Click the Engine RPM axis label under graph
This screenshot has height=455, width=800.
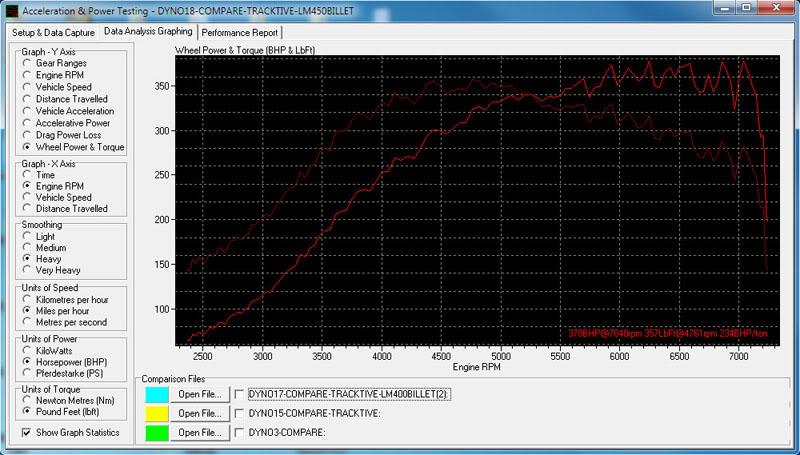pos(477,367)
